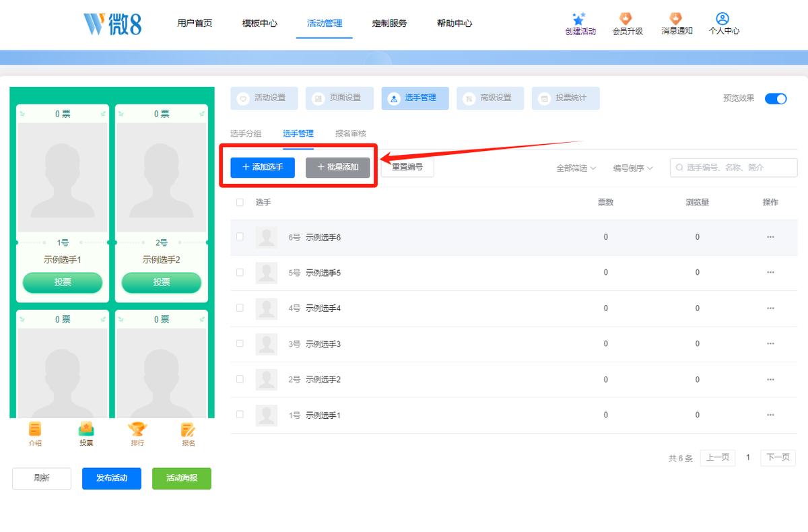Go to 用户首页 in top menu
The width and height of the screenshot is (808, 532).
coord(195,23)
